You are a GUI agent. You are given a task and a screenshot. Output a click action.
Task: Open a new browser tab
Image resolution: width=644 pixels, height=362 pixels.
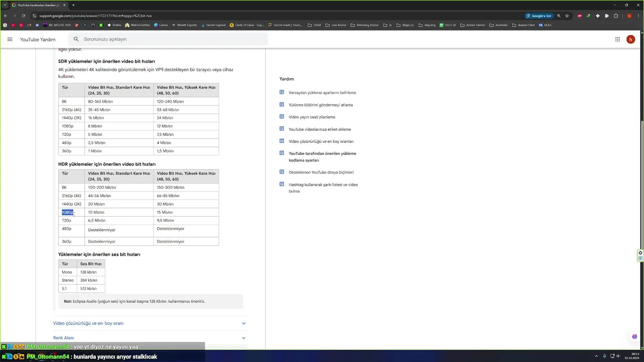[73, 5]
